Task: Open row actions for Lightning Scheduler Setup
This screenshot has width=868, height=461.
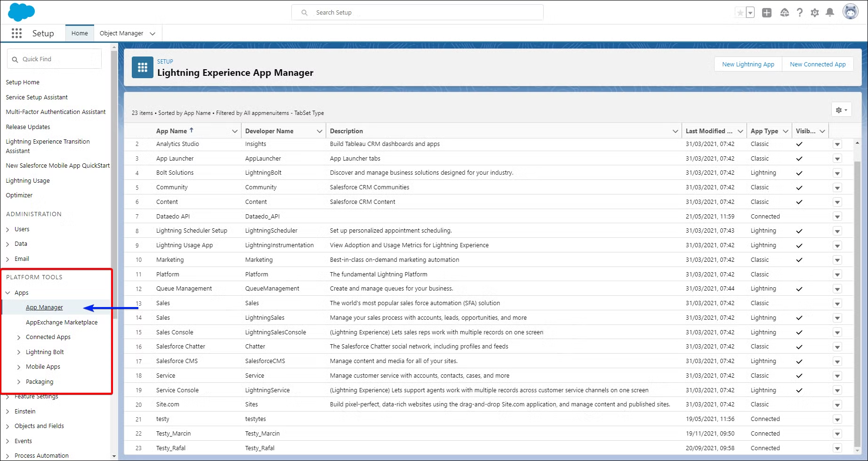Action: [837, 231]
